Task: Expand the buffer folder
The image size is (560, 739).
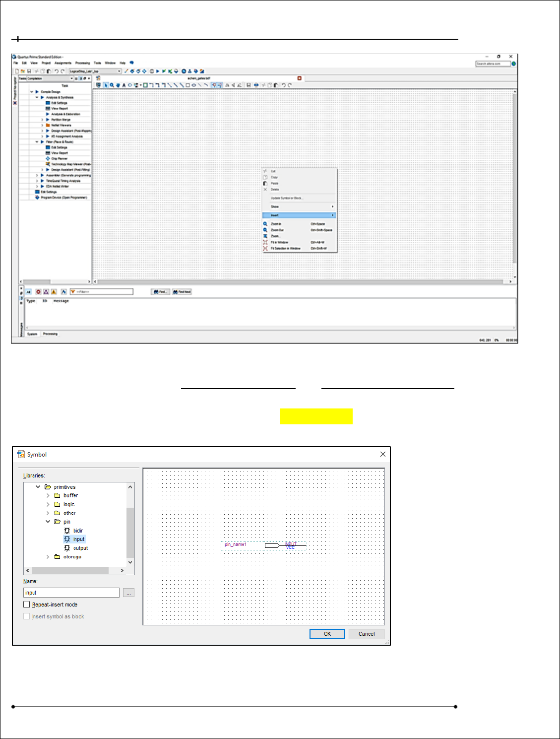Action: click(x=48, y=495)
